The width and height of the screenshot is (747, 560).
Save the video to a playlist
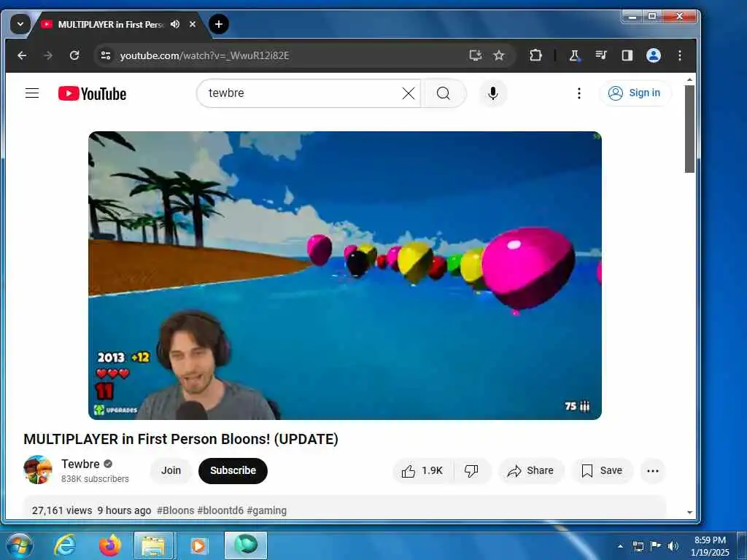[x=602, y=471]
